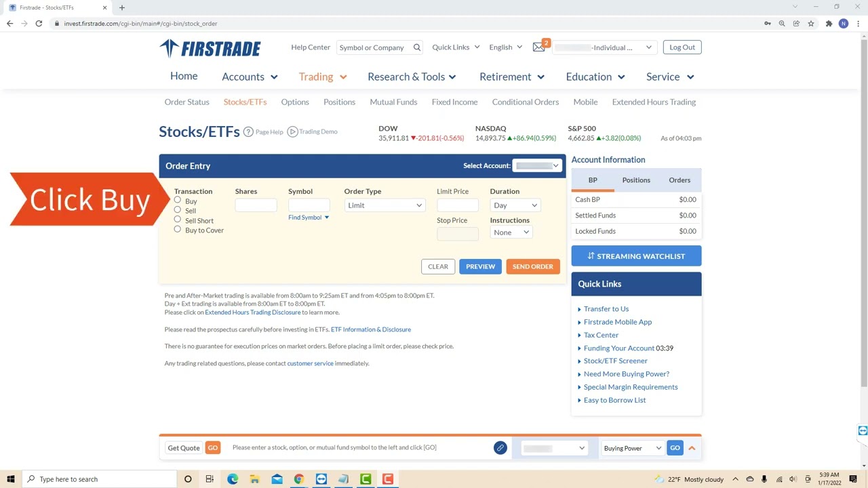Reload the page
This screenshot has width=868, height=488.
tap(39, 23)
